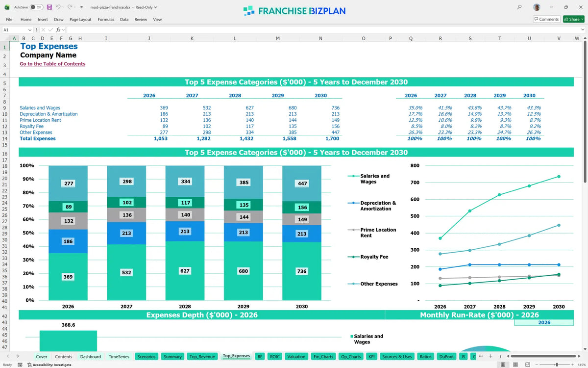Click the zoom out minus button

pos(537,365)
